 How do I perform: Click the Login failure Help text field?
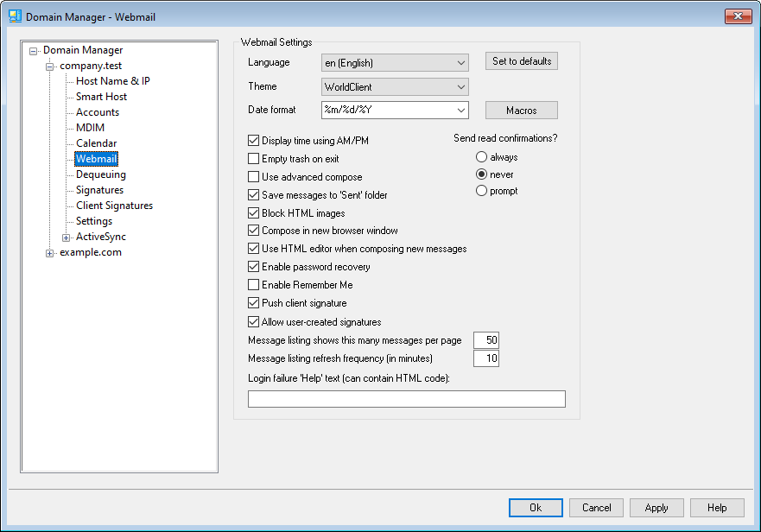tap(406, 398)
